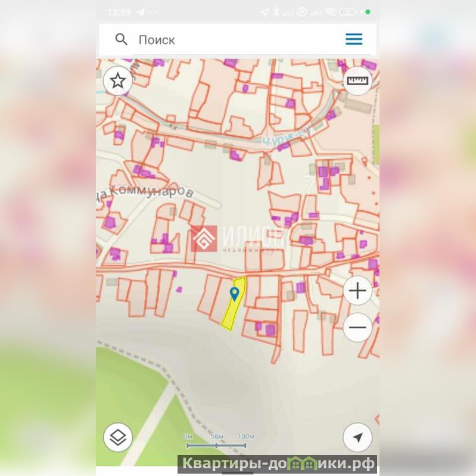This screenshot has height=476, width=476.
Task: Center map on my location arrow
Action: coord(357,438)
